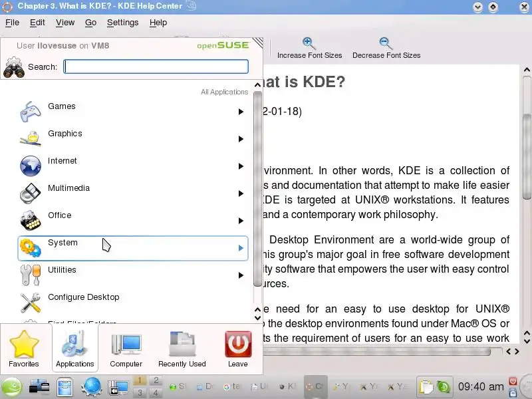
Task: Click inside the Search input field
Action: (156, 66)
